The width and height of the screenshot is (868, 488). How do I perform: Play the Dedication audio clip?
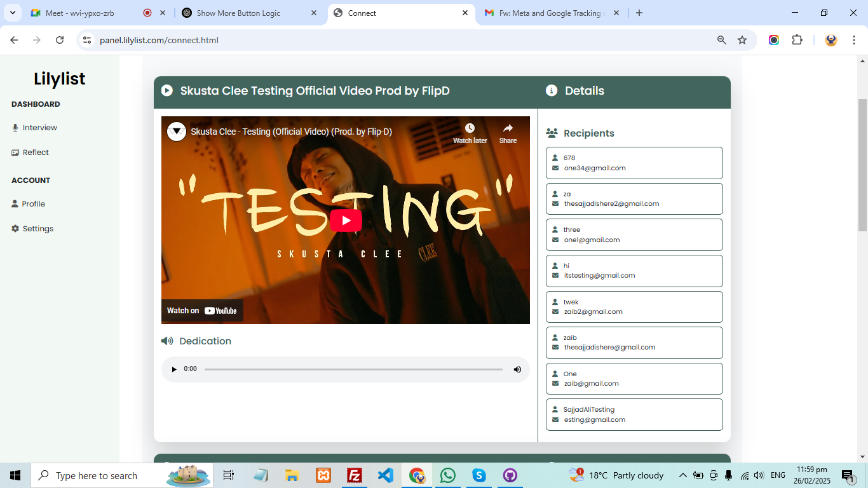(174, 369)
